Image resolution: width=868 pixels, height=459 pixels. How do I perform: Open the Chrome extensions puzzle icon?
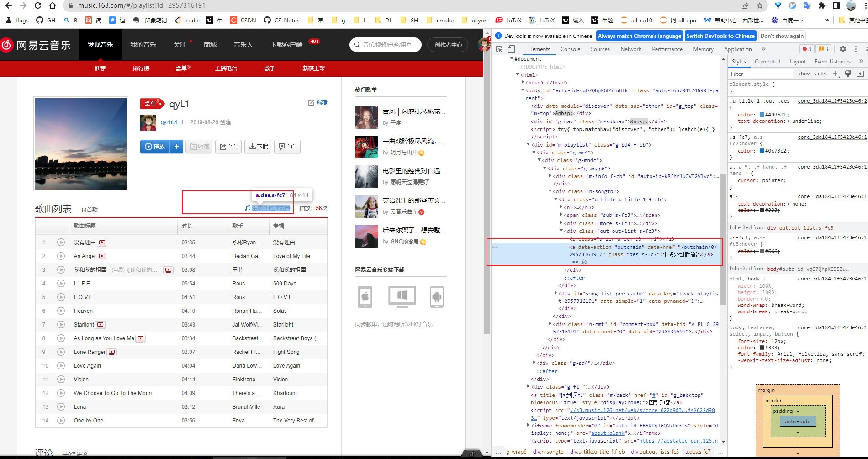(x=821, y=5)
